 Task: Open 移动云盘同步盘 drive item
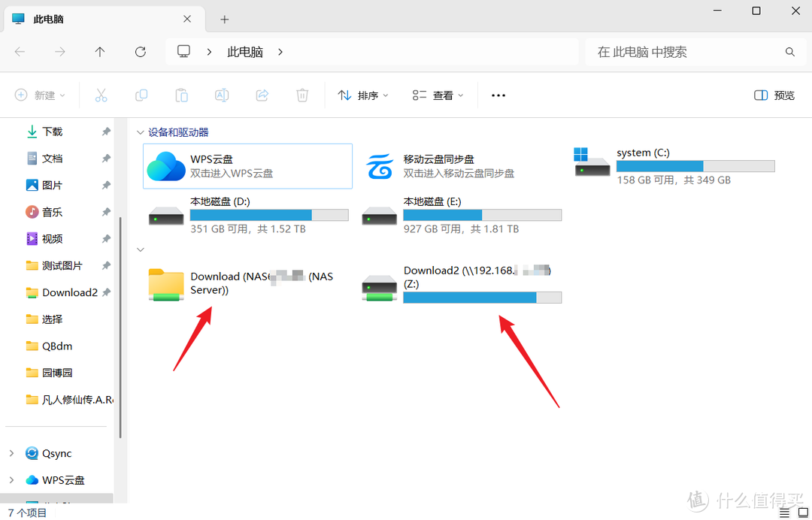tap(461, 166)
